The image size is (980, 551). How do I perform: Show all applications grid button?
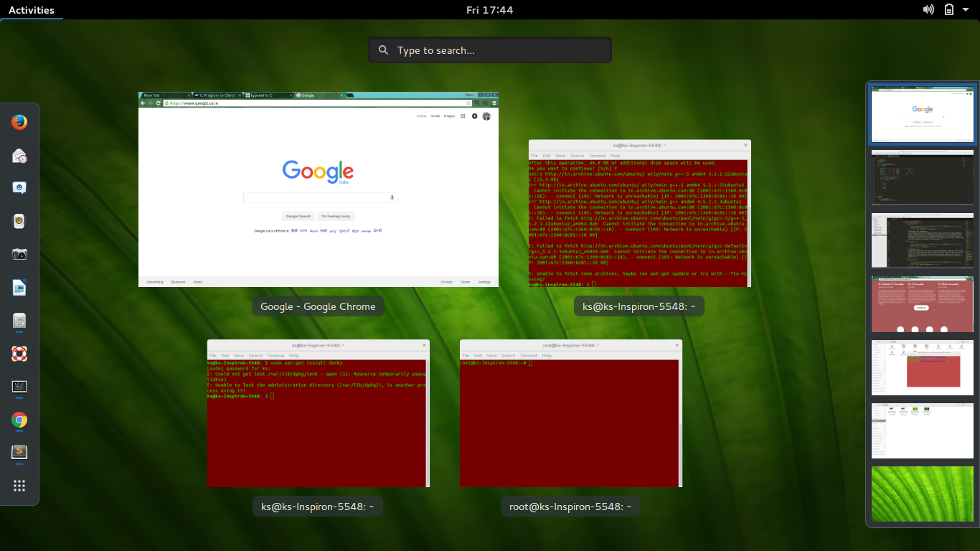click(x=19, y=486)
